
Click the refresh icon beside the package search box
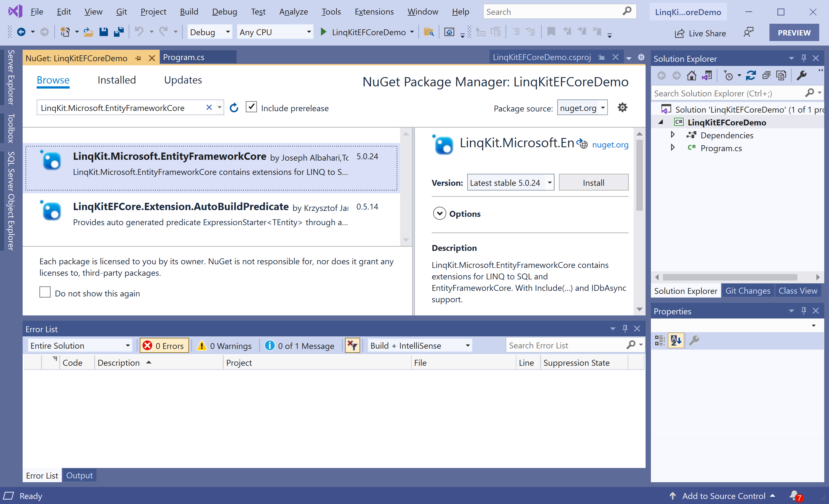click(234, 108)
